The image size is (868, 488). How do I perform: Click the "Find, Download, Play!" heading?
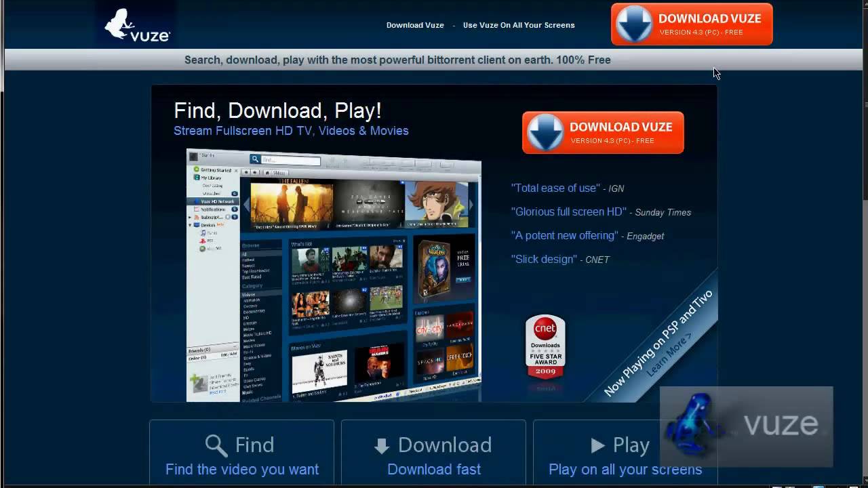coord(277,110)
